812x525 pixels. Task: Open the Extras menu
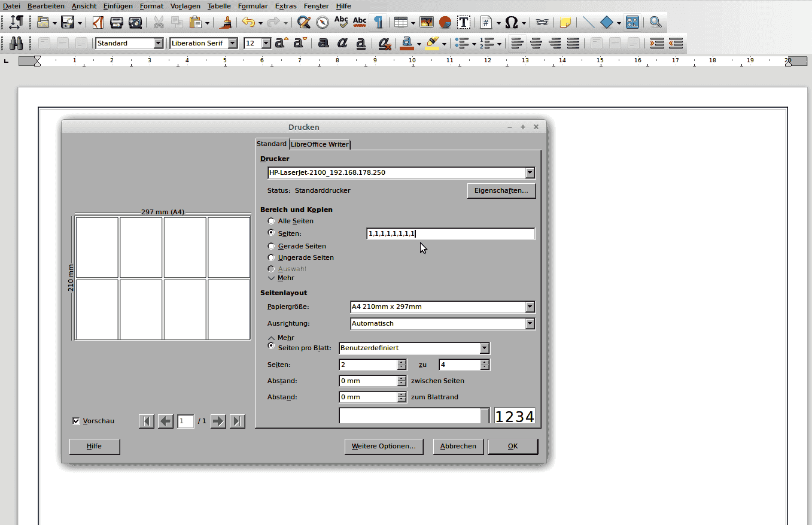[285, 6]
